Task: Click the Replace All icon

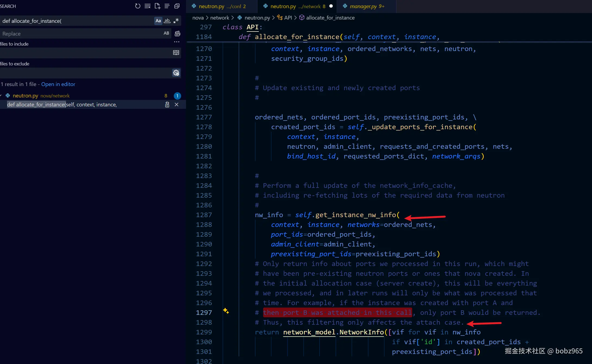Action: 177,33
